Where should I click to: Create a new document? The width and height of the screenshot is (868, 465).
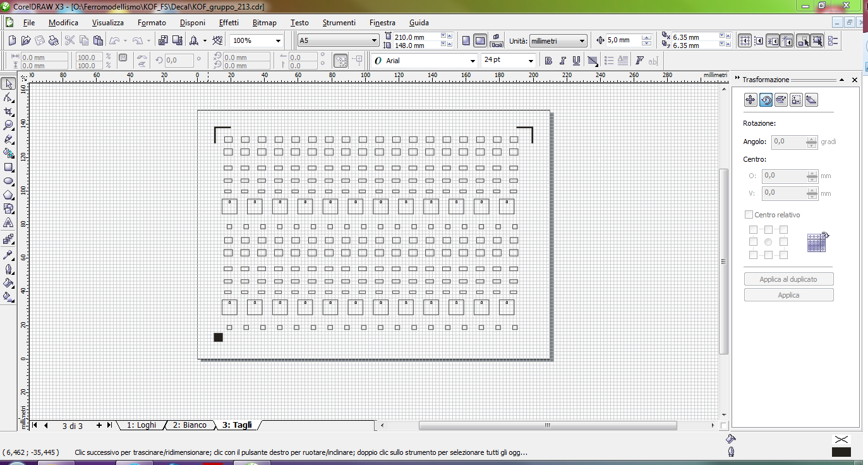13,40
